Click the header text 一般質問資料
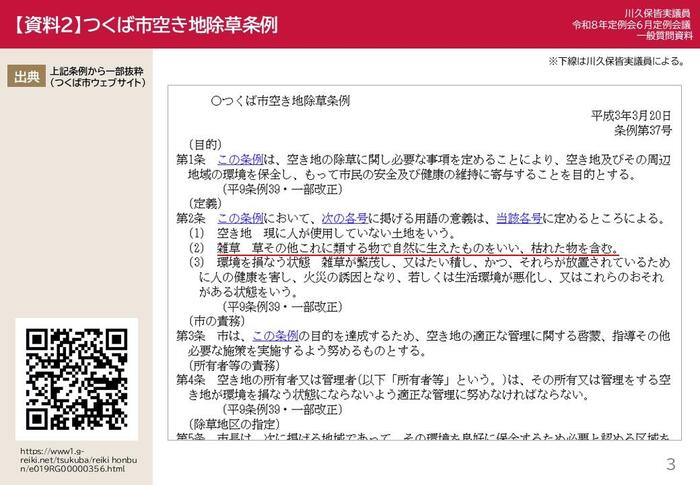The width and height of the screenshot is (700, 485). 664,36
